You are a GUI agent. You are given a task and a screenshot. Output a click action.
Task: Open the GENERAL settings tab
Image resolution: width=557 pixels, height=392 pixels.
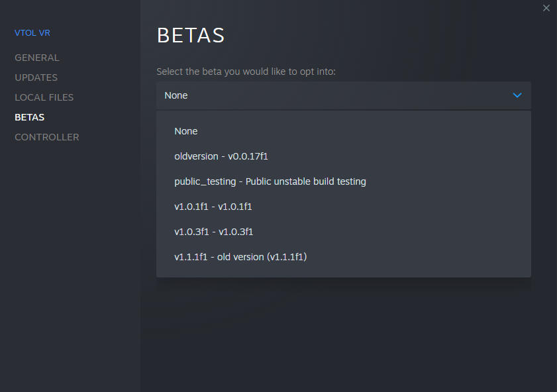tap(37, 58)
